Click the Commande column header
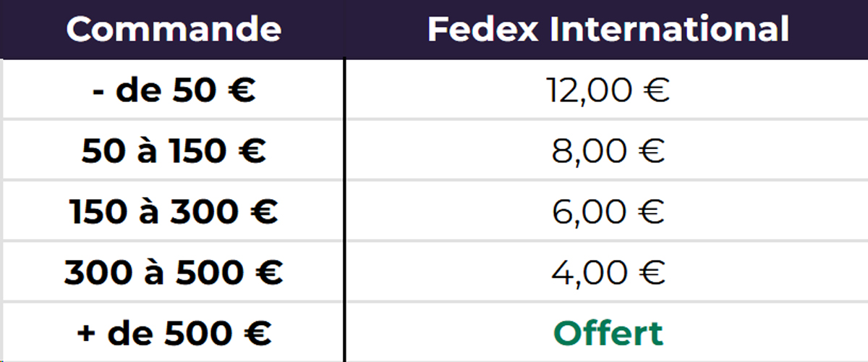 [x=174, y=29]
